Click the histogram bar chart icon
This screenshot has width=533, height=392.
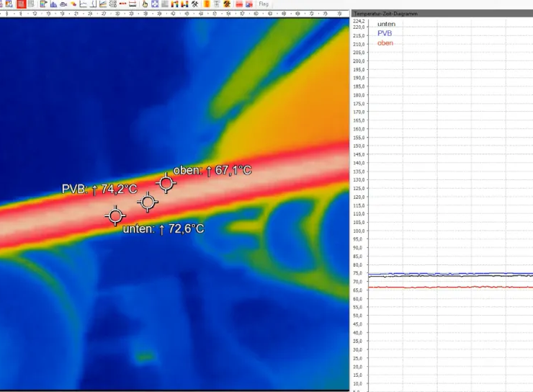coord(54,4)
